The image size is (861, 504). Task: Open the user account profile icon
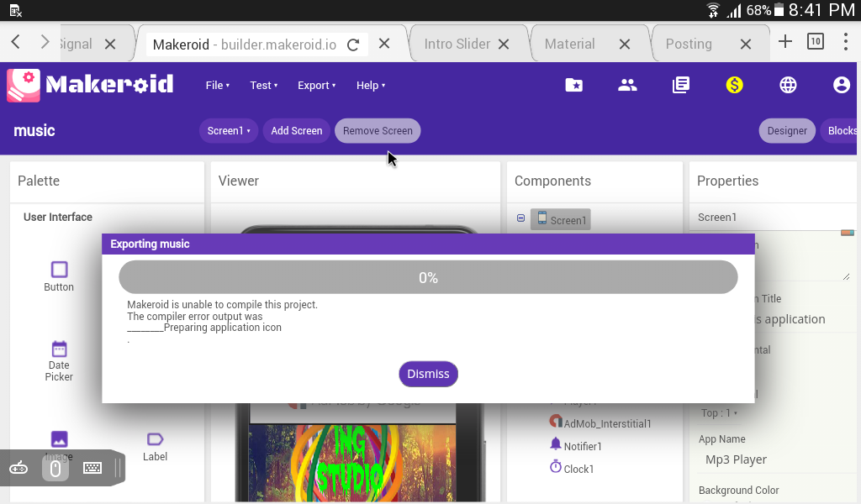click(842, 85)
